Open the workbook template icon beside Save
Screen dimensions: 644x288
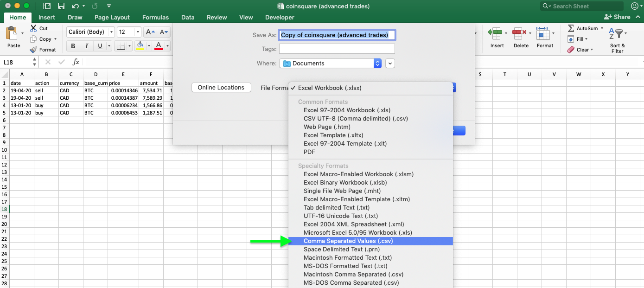47,6
